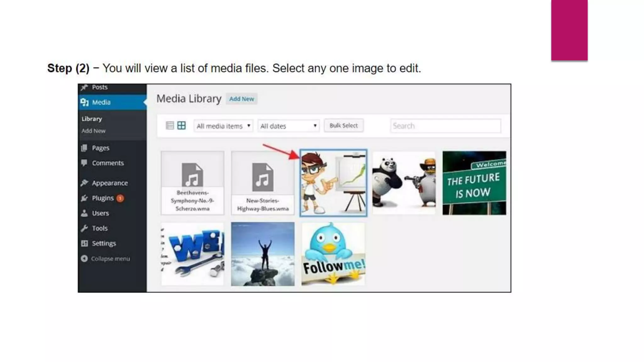
Task: Open the Settings menu item
Action: click(x=104, y=244)
